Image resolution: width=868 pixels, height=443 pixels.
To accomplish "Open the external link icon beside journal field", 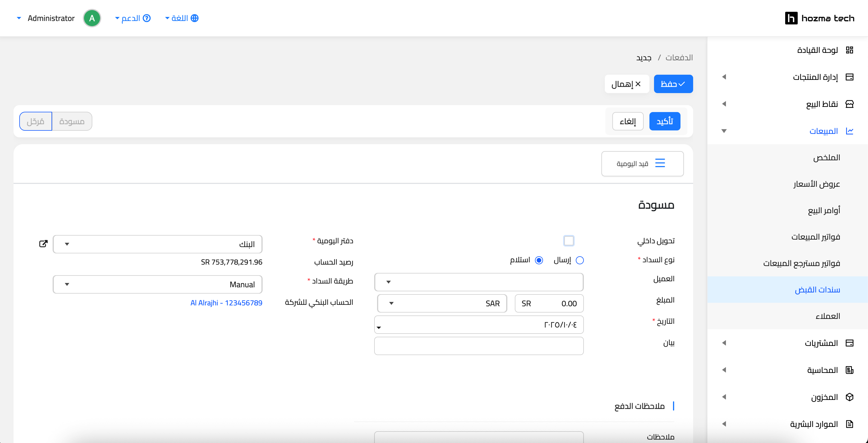I will [x=43, y=243].
